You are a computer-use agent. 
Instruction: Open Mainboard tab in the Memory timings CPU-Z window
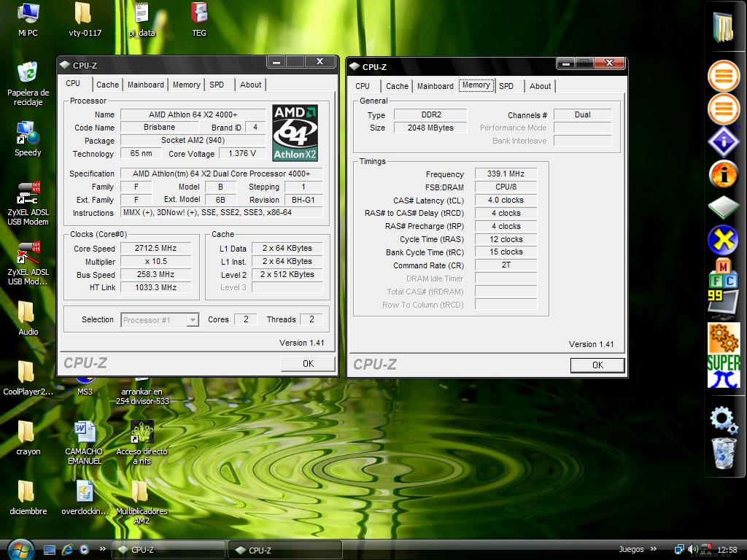click(x=435, y=86)
